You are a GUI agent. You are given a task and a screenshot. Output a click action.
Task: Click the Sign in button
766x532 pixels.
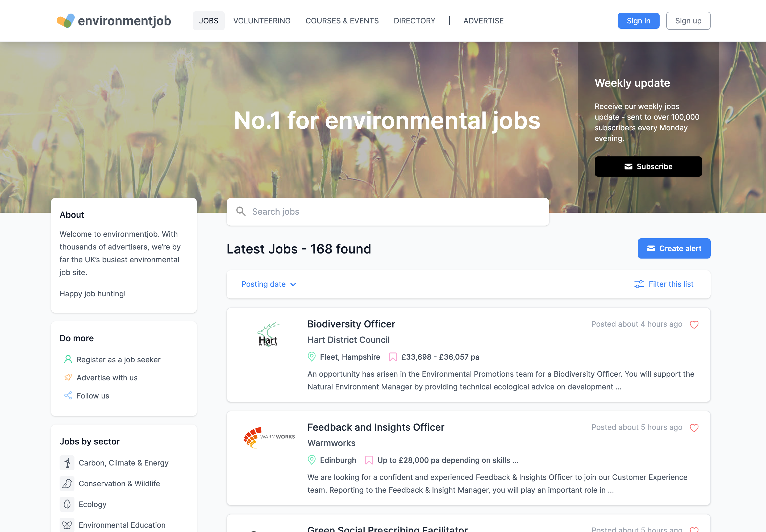(x=638, y=21)
